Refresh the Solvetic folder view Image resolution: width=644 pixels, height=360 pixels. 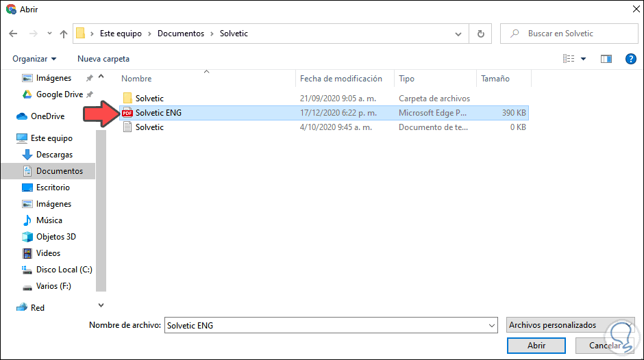pos(480,34)
